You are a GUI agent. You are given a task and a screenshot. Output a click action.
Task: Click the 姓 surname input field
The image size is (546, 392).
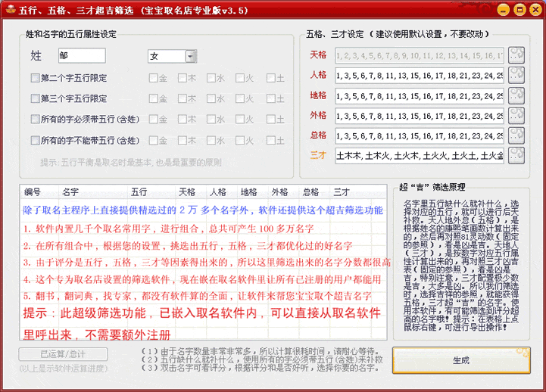pyautogui.click(x=82, y=56)
